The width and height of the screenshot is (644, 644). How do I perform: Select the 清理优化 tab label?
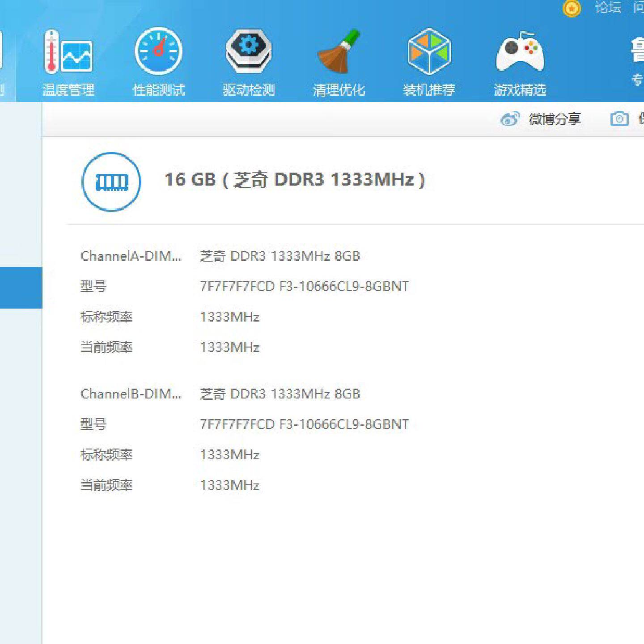(339, 90)
